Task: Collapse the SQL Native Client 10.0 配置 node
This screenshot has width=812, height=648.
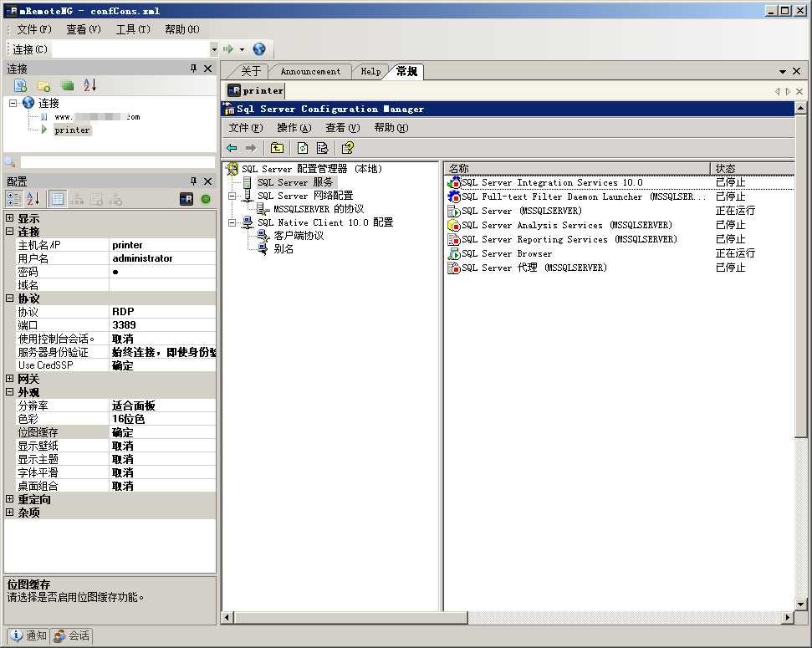Action: [232, 222]
